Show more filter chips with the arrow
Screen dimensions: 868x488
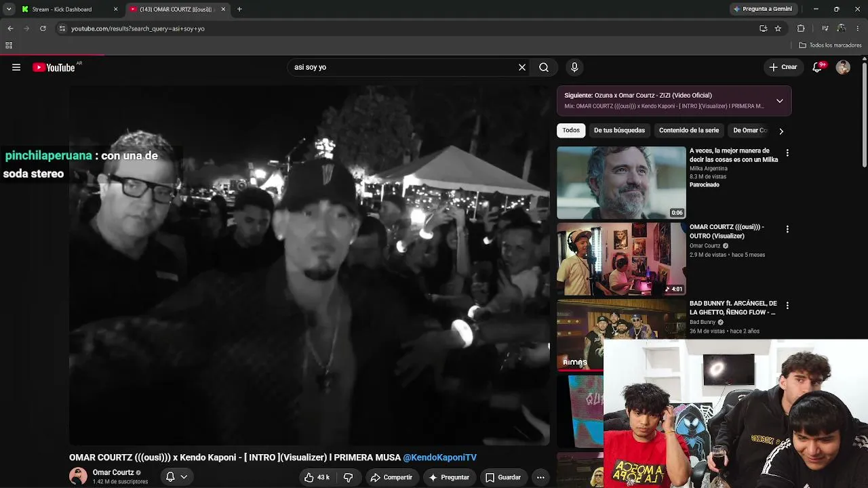(781, 131)
